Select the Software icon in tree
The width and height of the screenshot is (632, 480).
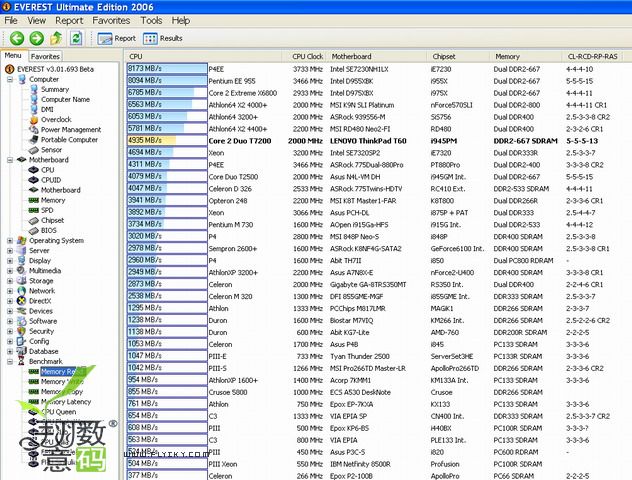pos(22,321)
